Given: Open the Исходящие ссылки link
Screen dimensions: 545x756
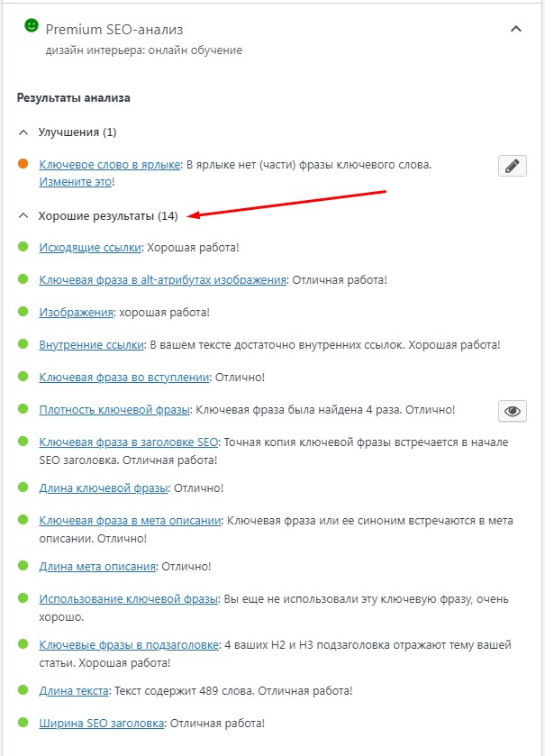Looking at the screenshot, I should [x=88, y=247].
